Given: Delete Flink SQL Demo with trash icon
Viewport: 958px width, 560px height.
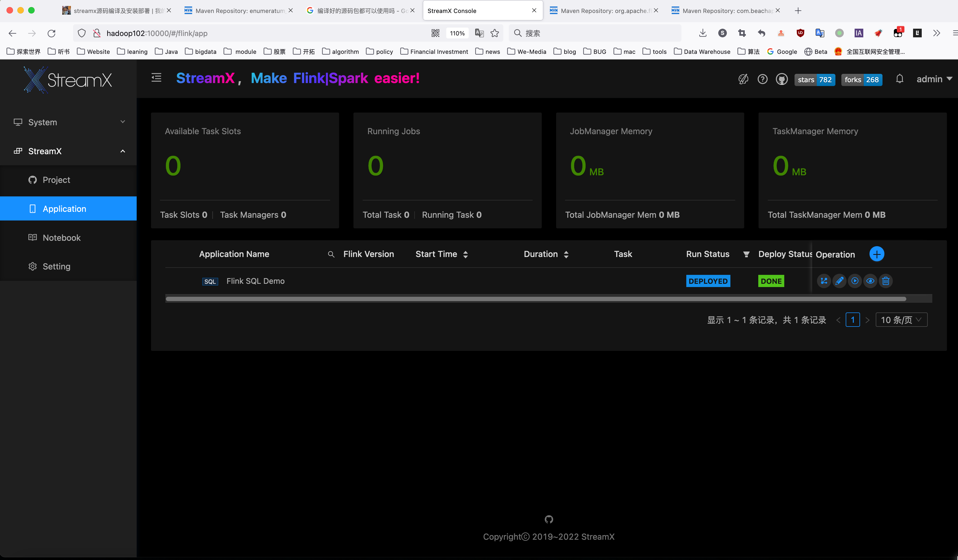Looking at the screenshot, I should coord(886,281).
